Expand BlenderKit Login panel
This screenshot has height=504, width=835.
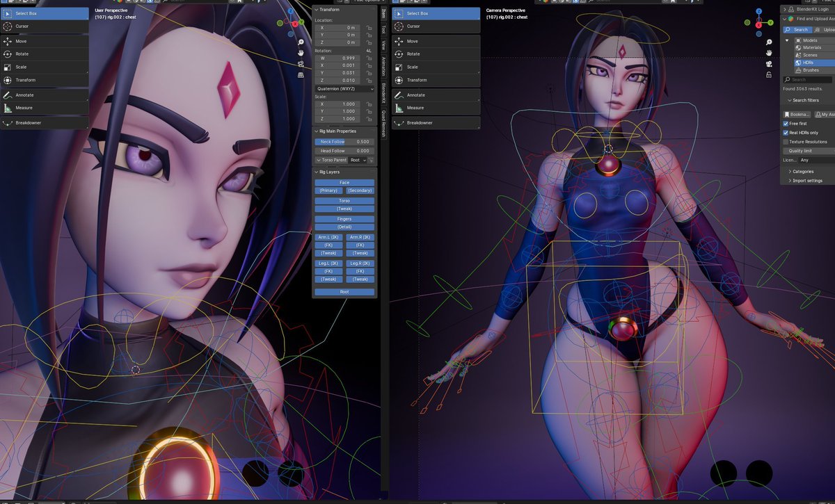coord(784,10)
